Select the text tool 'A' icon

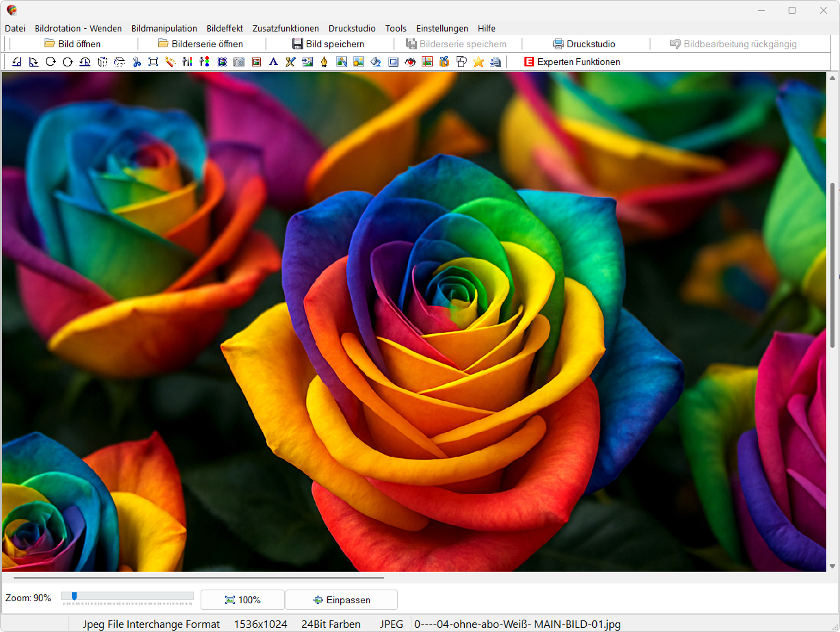[x=273, y=62]
